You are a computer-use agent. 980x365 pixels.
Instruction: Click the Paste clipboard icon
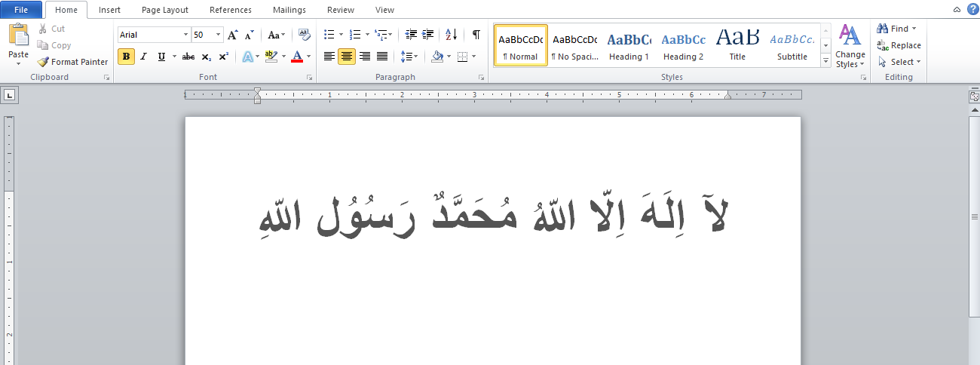point(19,35)
